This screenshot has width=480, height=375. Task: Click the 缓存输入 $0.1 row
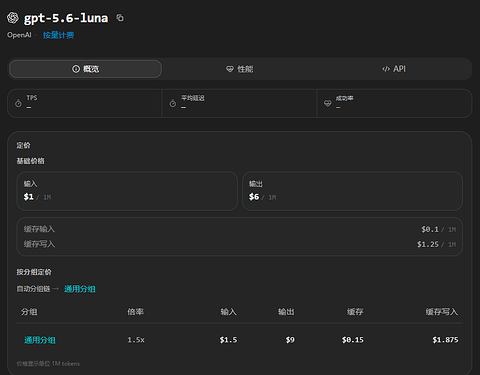[x=240, y=229]
